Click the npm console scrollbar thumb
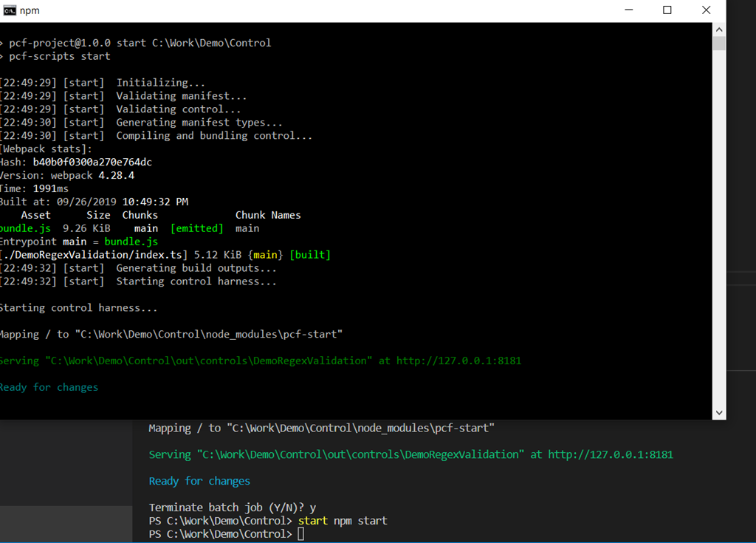The height and width of the screenshot is (543, 756). coord(719,43)
